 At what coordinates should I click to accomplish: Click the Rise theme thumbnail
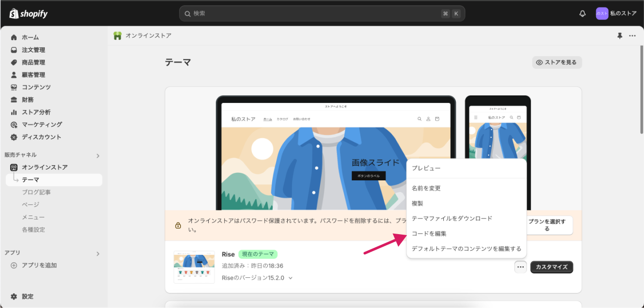pyautogui.click(x=194, y=267)
